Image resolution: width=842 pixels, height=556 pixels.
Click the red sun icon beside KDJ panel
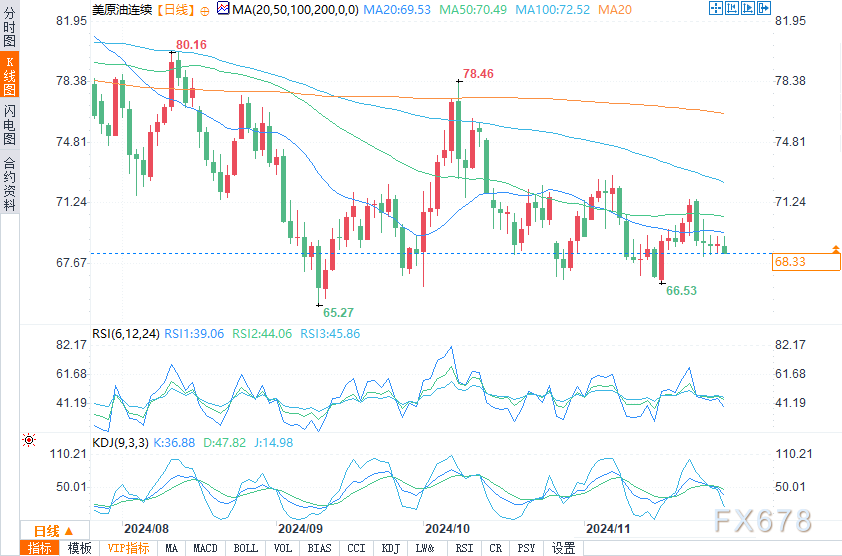pos(28,439)
